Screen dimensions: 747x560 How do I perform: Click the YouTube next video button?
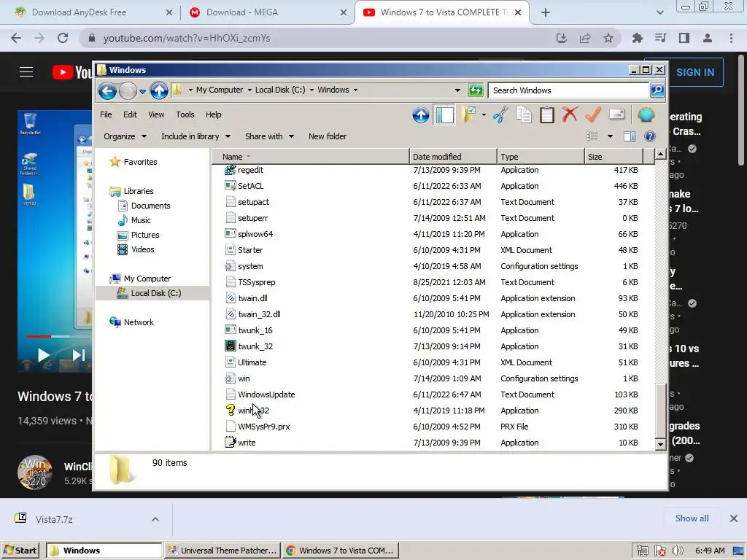pyautogui.click(x=78, y=355)
